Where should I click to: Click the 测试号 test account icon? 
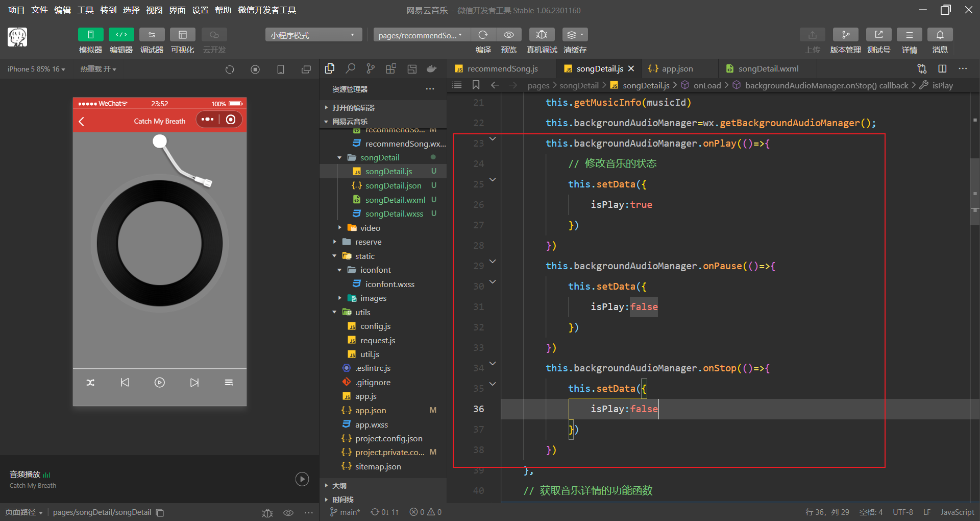click(x=878, y=35)
